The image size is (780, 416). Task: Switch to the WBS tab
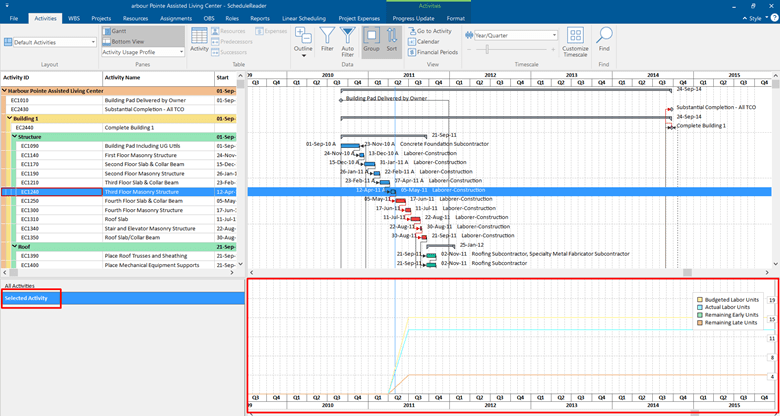click(74, 18)
